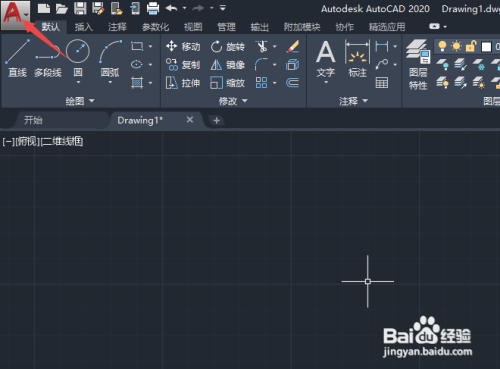This screenshot has width=500, height=369.
Task: Click the Offset icon
Action: click(x=292, y=83)
